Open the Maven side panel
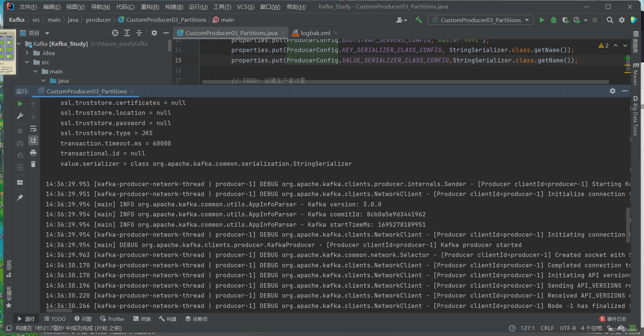Screen dimensions: 644x336 pos(636,74)
